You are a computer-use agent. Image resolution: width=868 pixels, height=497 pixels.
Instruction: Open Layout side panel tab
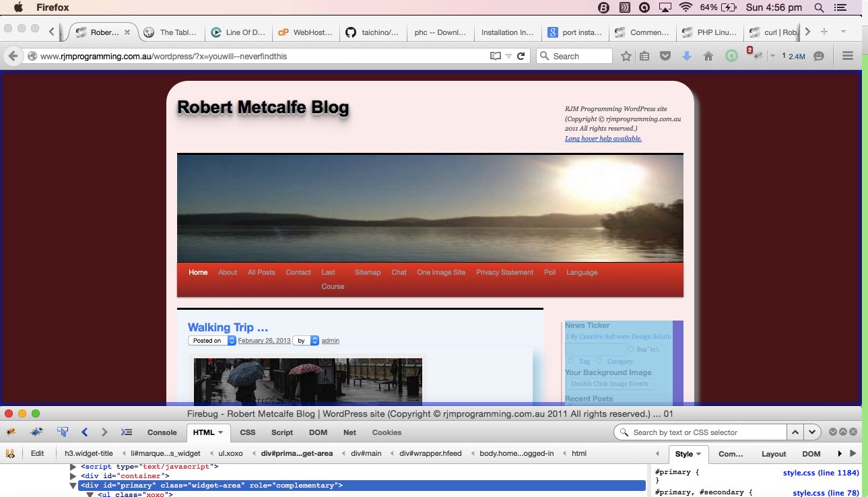click(774, 454)
